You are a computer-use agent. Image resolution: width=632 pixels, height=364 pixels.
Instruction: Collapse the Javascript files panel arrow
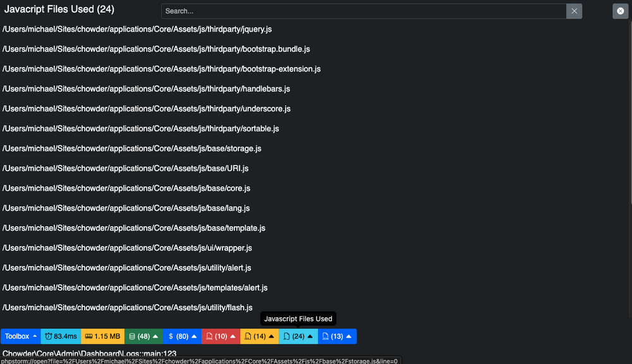[x=309, y=336]
